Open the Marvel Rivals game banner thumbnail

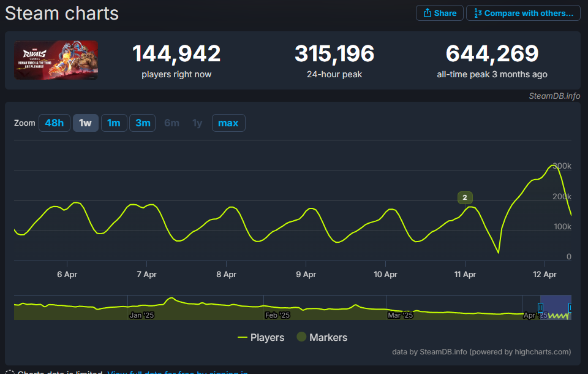tap(56, 60)
